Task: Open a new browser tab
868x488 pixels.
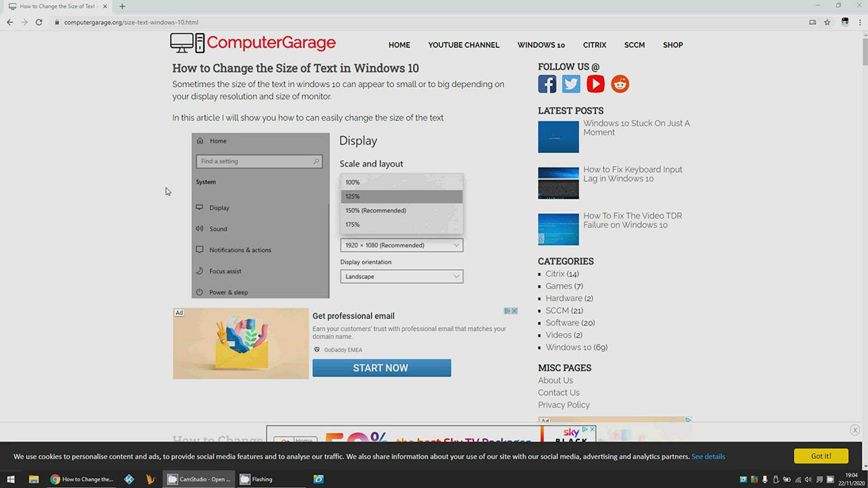Action: (122, 6)
